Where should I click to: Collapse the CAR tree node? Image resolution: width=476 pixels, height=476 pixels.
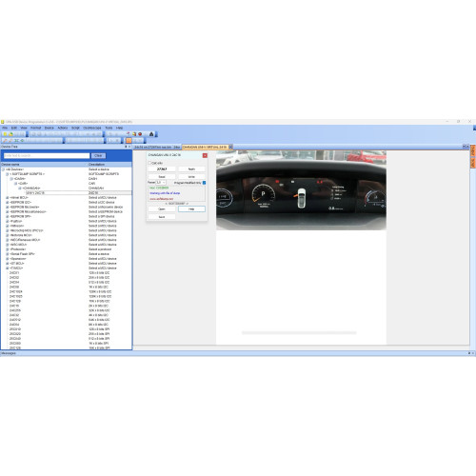click(x=15, y=184)
